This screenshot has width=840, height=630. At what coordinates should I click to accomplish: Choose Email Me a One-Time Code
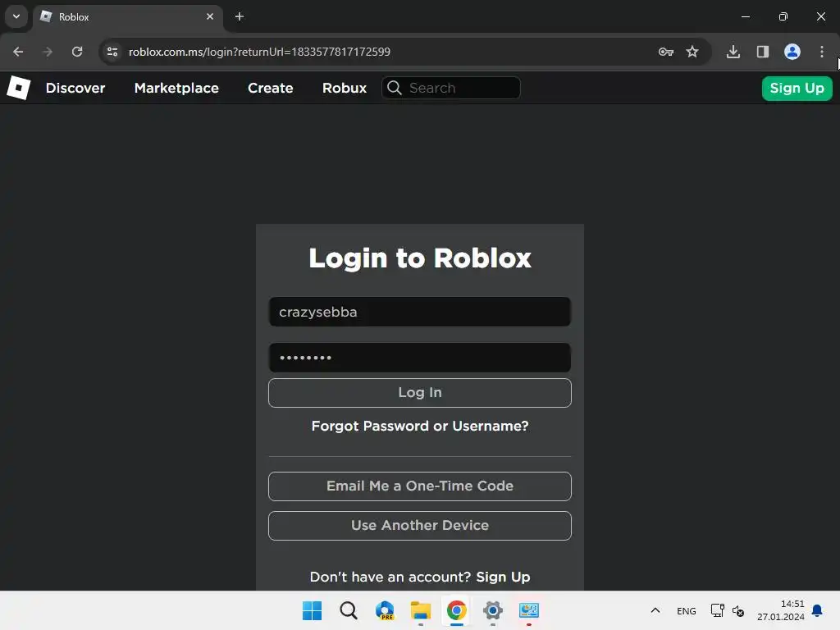click(420, 486)
